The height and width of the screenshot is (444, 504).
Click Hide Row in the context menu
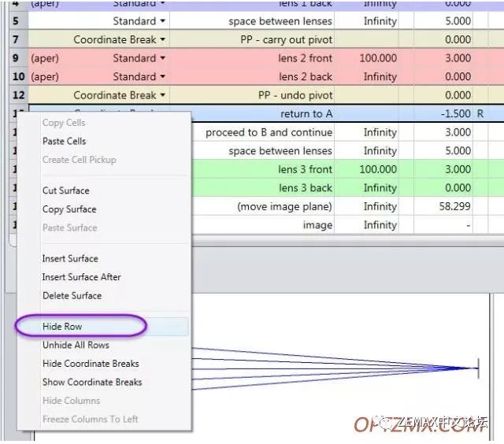62,327
